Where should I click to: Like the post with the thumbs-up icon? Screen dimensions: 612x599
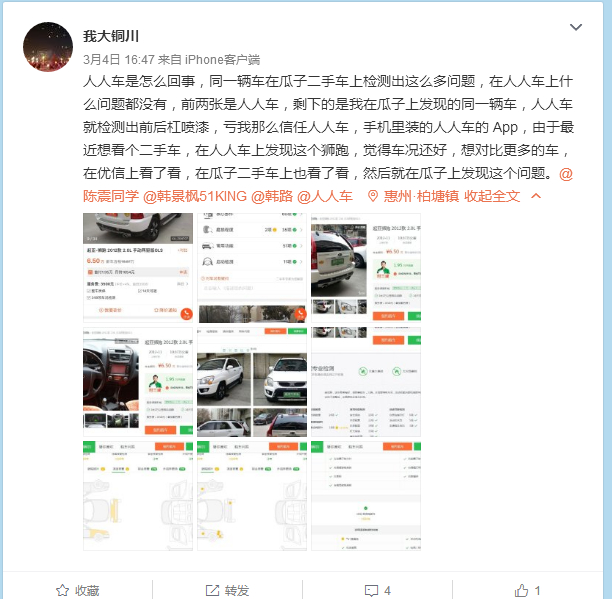pos(521,590)
